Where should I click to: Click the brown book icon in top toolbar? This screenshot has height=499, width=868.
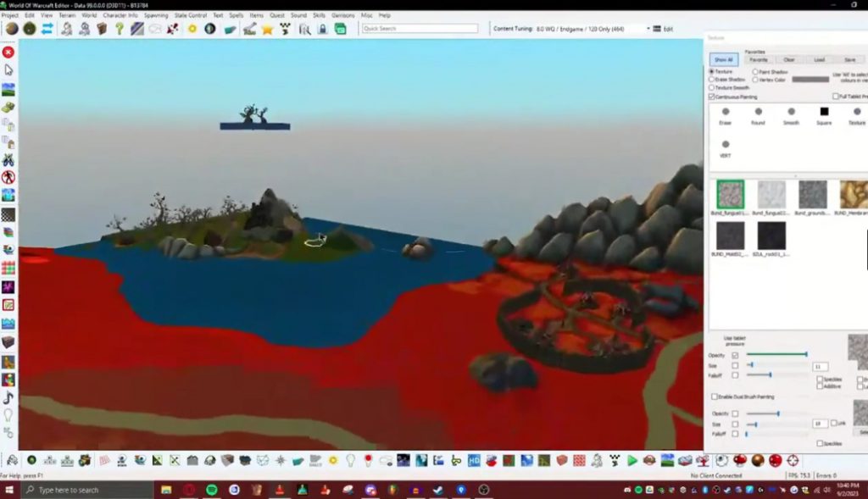102,29
